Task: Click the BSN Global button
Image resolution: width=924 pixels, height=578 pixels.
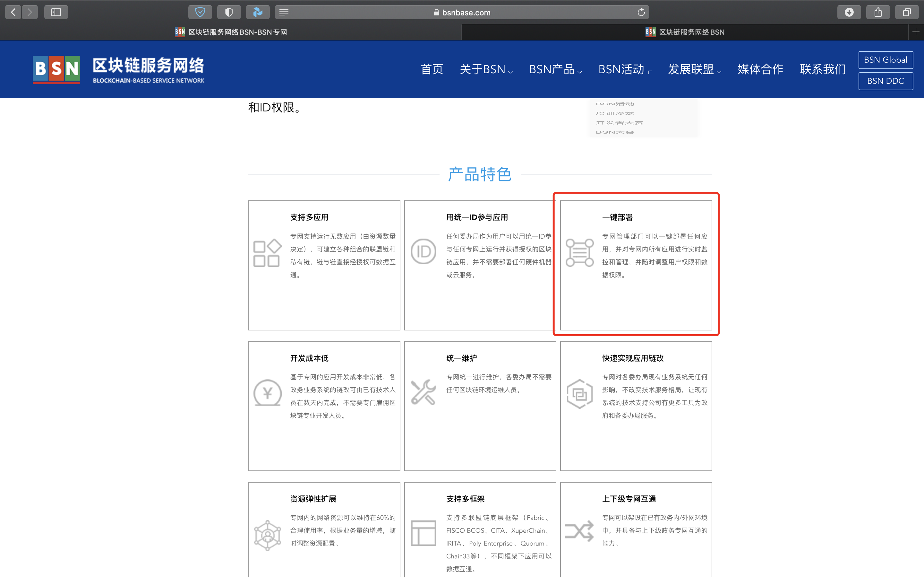Action: click(x=886, y=60)
